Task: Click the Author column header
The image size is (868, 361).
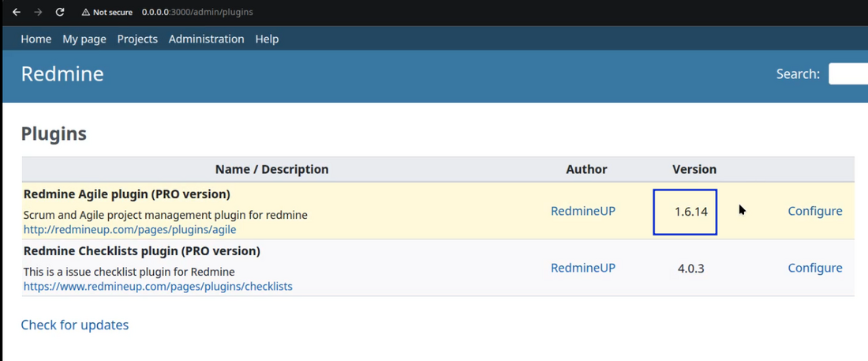Action: pyautogui.click(x=586, y=169)
